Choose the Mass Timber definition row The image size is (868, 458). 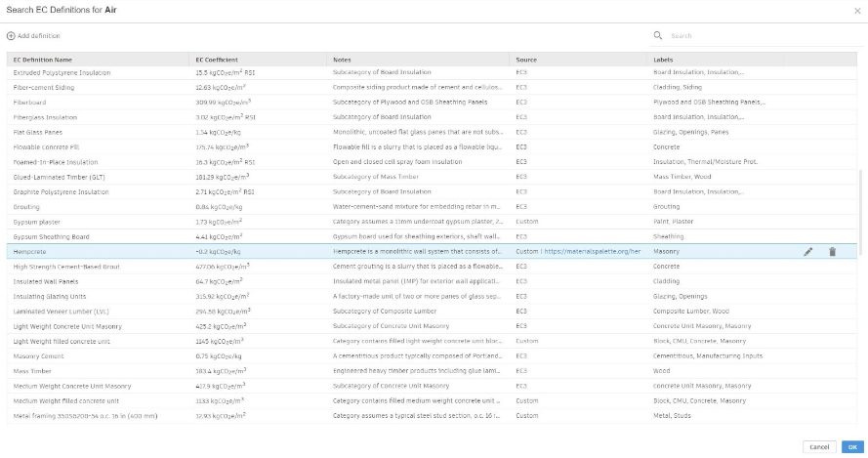pyautogui.click(x=35, y=371)
